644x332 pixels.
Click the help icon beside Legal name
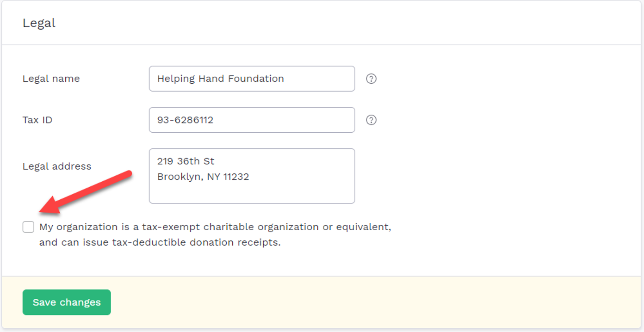[x=371, y=79]
